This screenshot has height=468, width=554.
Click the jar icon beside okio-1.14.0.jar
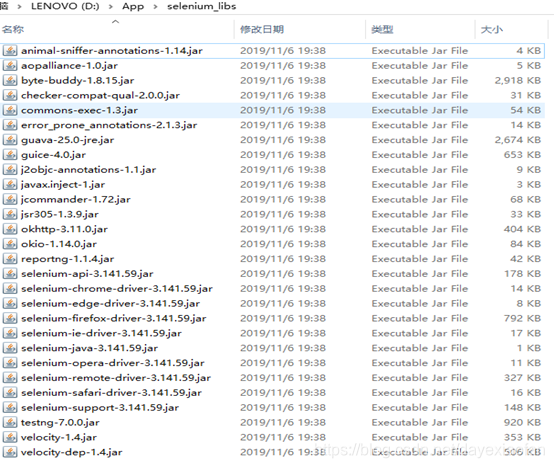[10, 244]
